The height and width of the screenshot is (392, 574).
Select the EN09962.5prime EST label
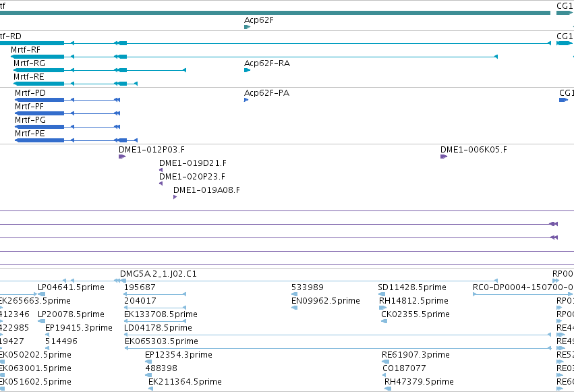325,301
